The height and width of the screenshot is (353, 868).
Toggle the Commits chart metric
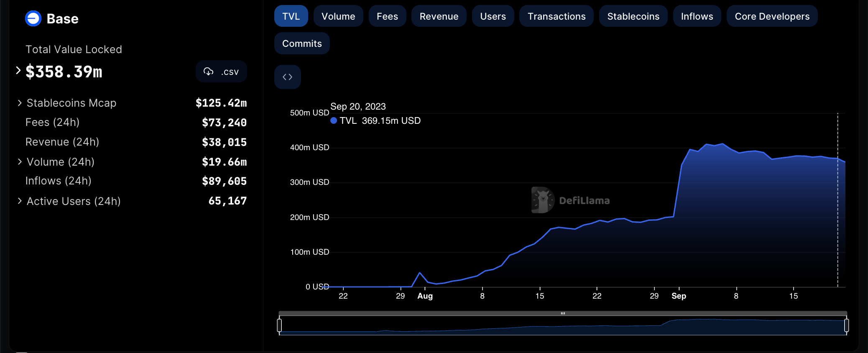tap(302, 43)
